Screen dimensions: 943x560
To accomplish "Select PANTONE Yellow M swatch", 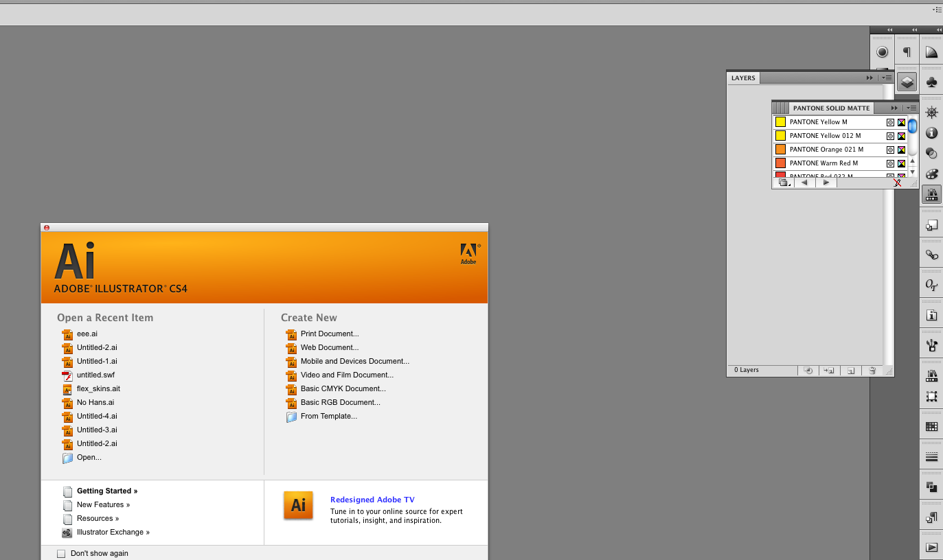I will pyautogui.click(x=839, y=122).
